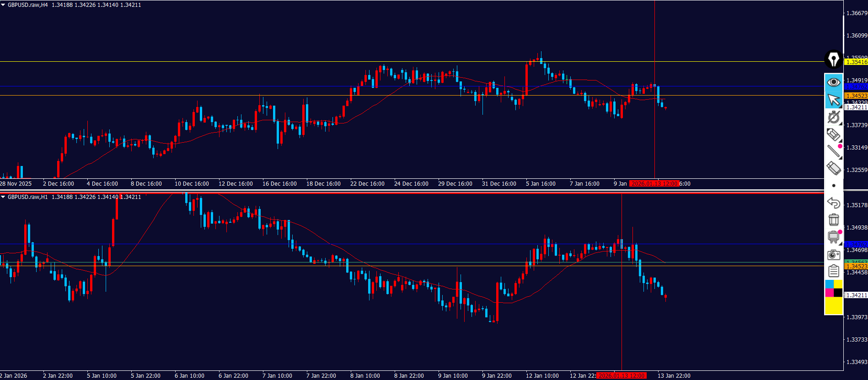Pick the cyan color swatch
Screen dimensions: 868x380
(x=829, y=284)
